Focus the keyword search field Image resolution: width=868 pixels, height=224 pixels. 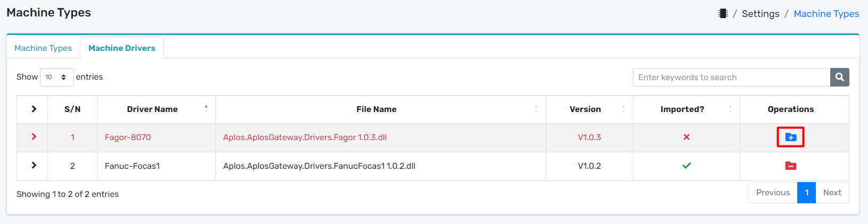coord(731,77)
